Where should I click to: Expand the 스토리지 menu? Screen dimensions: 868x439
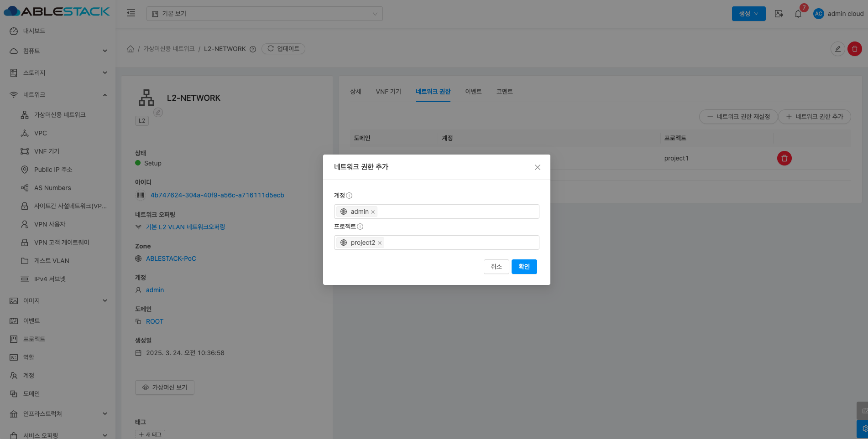click(58, 73)
